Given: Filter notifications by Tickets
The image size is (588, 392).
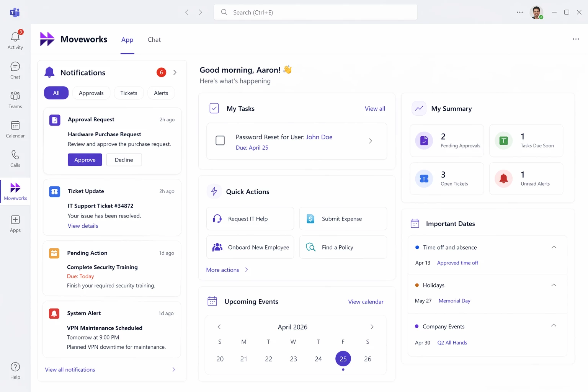Looking at the screenshot, I should tap(129, 93).
